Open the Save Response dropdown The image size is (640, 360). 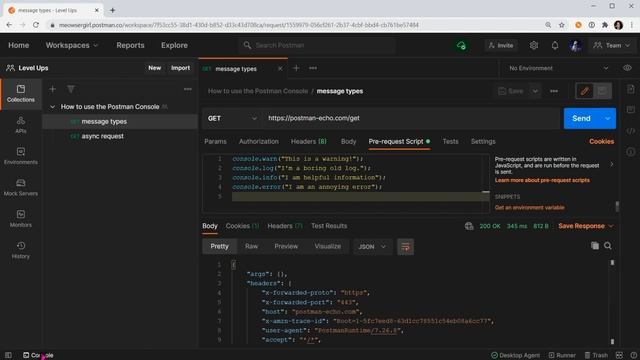coord(586,226)
